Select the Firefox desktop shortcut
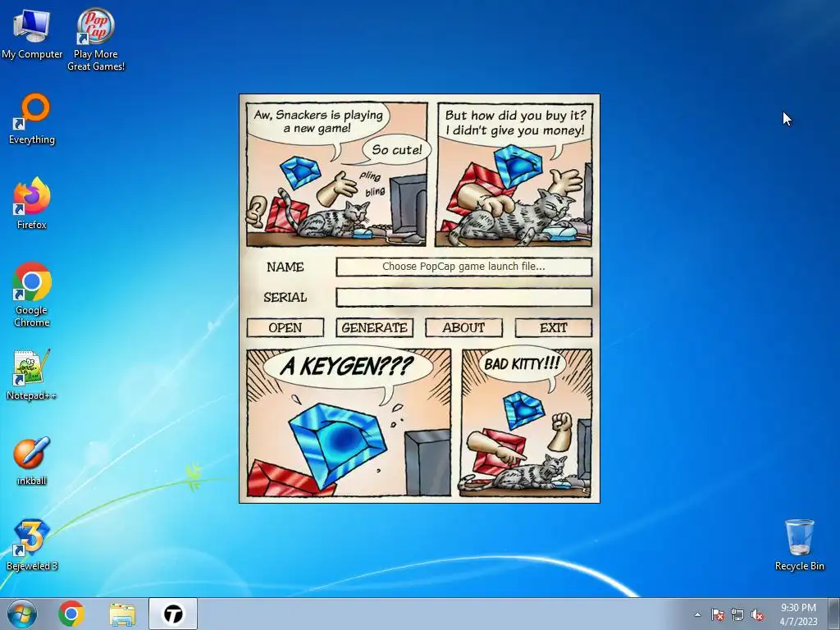Screen dimensions: 840x630 click(x=32, y=203)
